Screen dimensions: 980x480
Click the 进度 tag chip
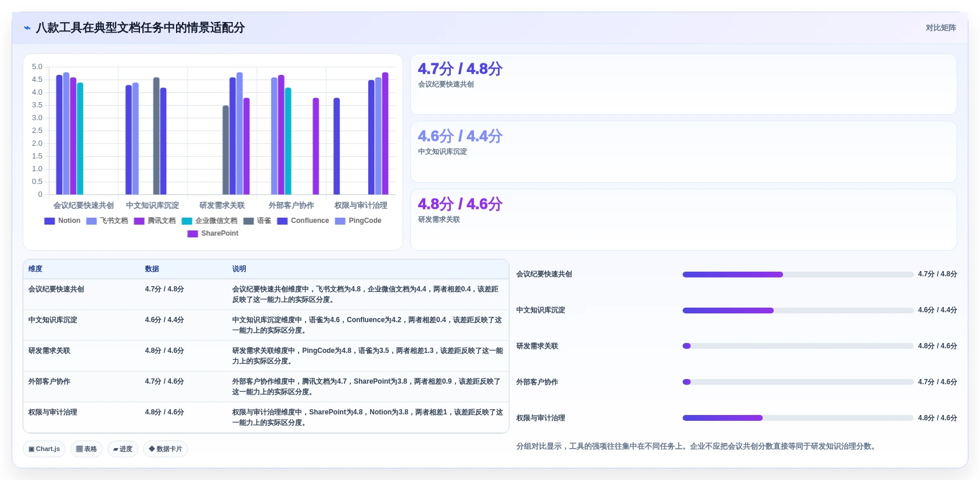pyautogui.click(x=123, y=449)
